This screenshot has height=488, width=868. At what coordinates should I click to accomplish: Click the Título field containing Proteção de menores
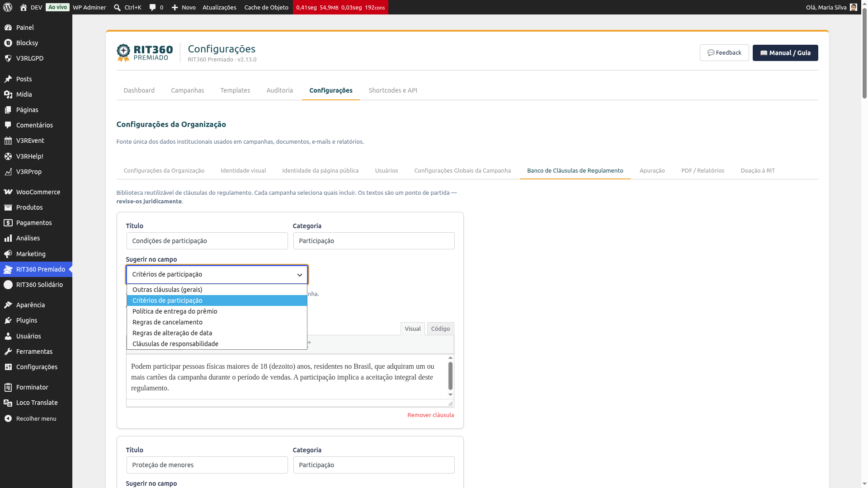[207, 465]
